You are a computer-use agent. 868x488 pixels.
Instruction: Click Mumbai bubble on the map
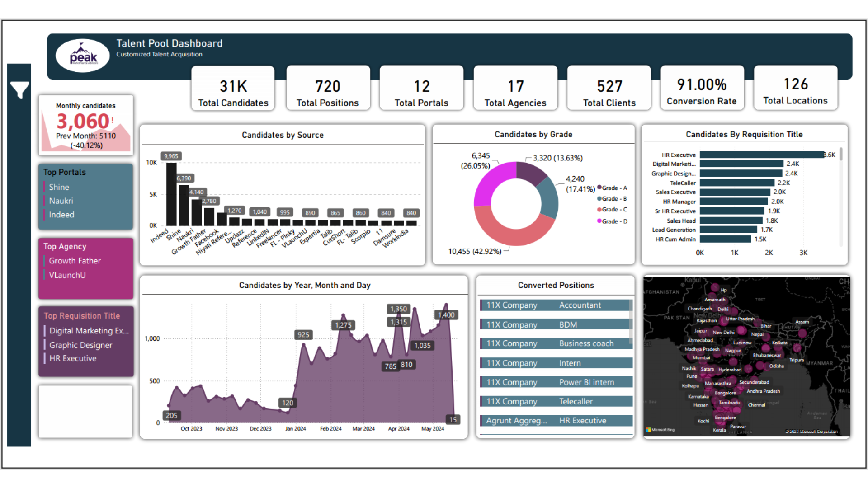tap(701, 358)
